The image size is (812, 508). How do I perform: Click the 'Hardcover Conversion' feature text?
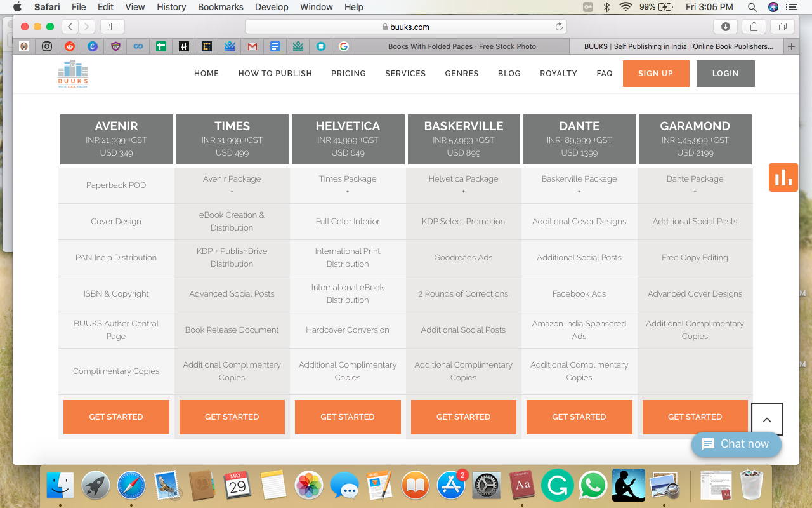point(348,330)
